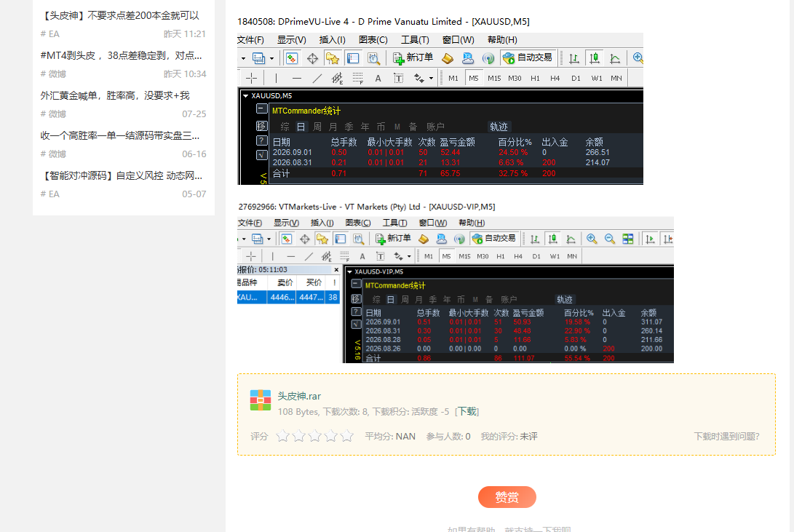Close market watch panel with × button
This screenshot has width=794, height=532.
pos(336,270)
